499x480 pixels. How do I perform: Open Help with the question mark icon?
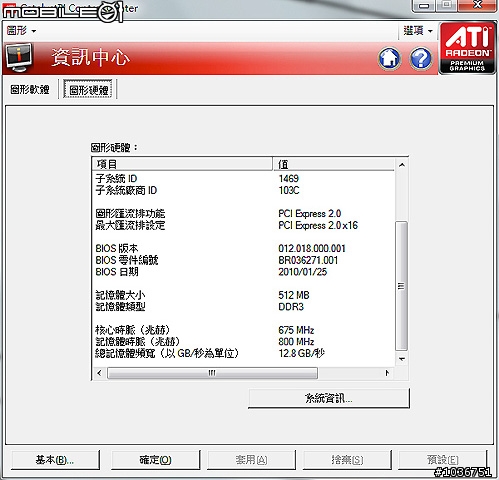click(x=421, y=59)
